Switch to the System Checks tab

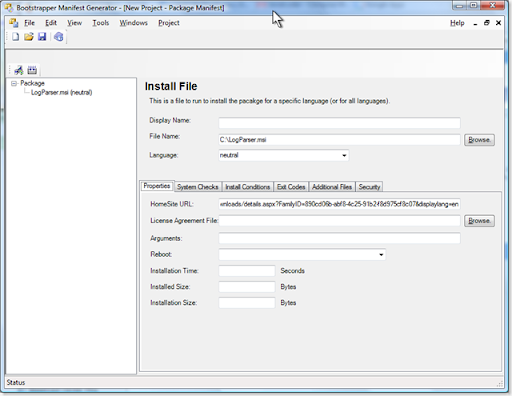coord(198,187)
